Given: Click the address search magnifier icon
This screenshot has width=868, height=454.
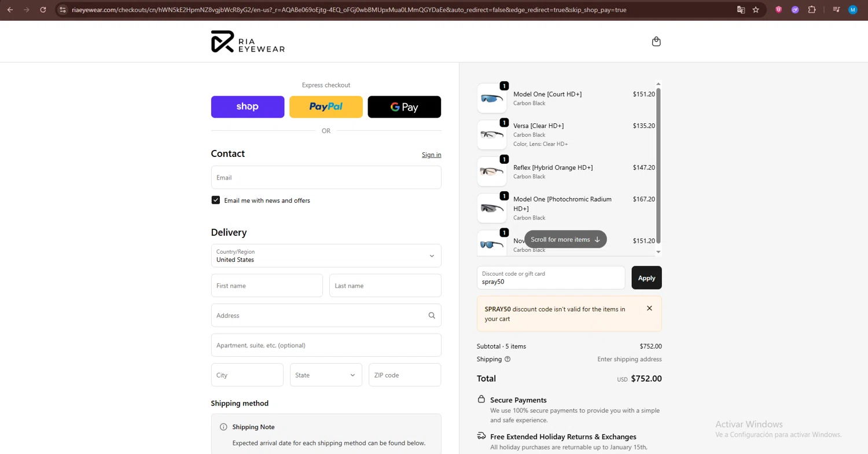Looking at the screenshot, I should pyautogui.click(x=432, y=316).
